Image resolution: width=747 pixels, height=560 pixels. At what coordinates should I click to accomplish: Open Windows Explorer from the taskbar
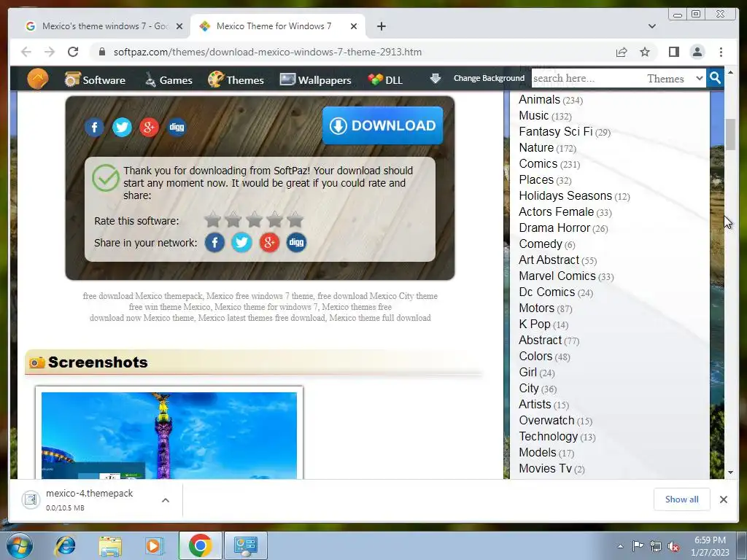point(110,545)
